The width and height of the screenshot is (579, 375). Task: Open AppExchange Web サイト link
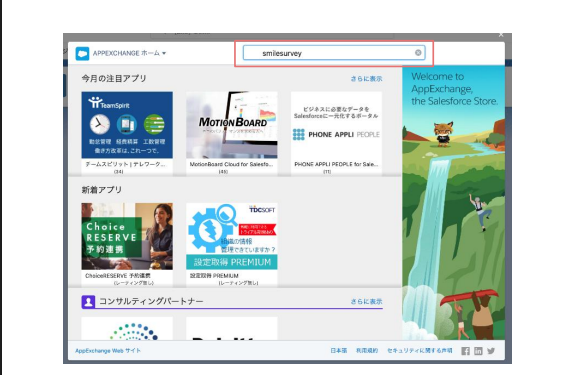(x=108, y=351)
